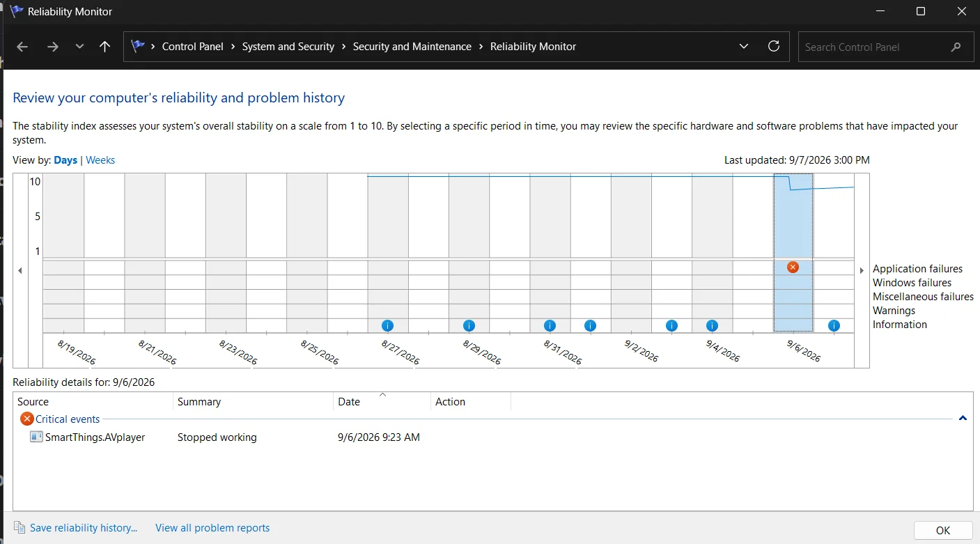
Task: Refresh the Reliability Monitor view
Action: [773, 47]
